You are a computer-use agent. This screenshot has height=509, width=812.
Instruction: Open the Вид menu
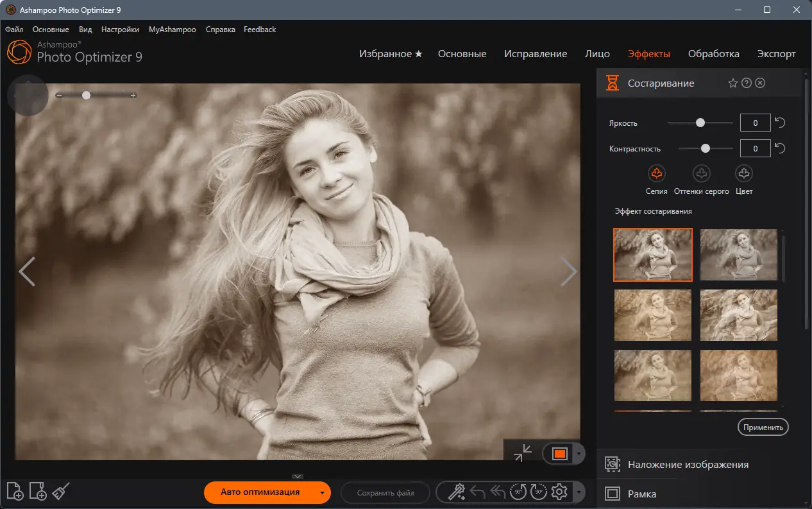coord(85,30)
